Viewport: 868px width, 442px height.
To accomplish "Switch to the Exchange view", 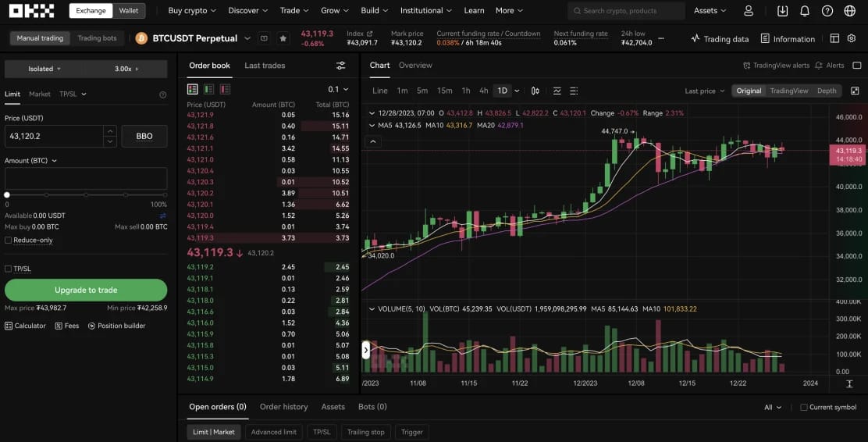I will pos(91,10).
